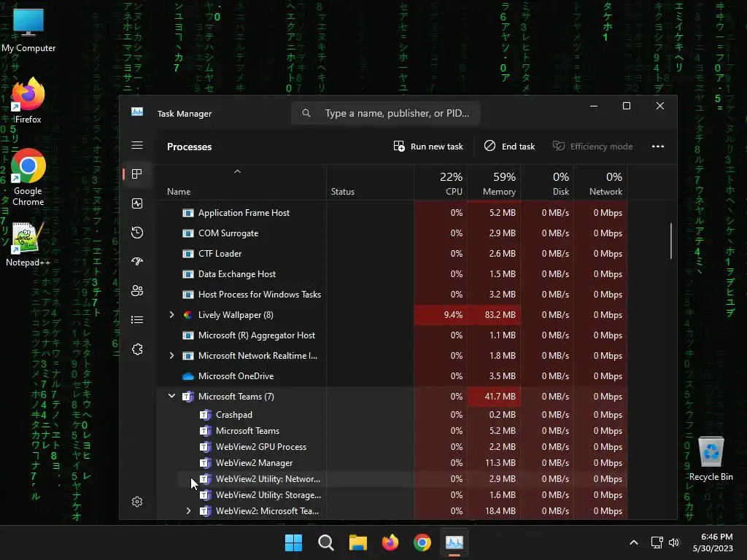
Task: Click the Efficiency mode button
Action: (592, 146)
